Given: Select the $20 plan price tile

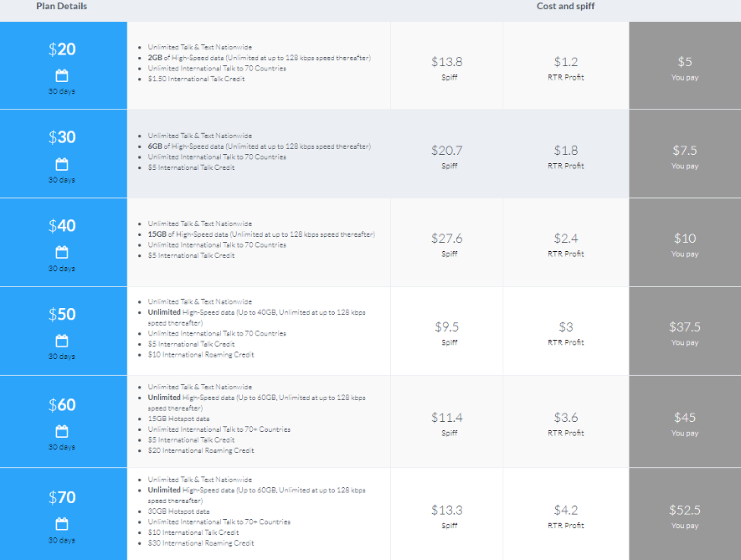Looking at the screenshot, I should (64, 65).
